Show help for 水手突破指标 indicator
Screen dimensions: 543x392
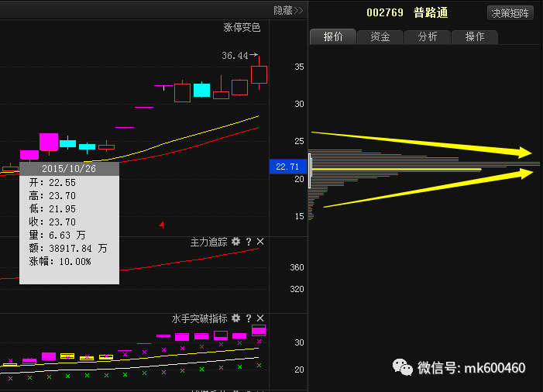tap(249, 318)
